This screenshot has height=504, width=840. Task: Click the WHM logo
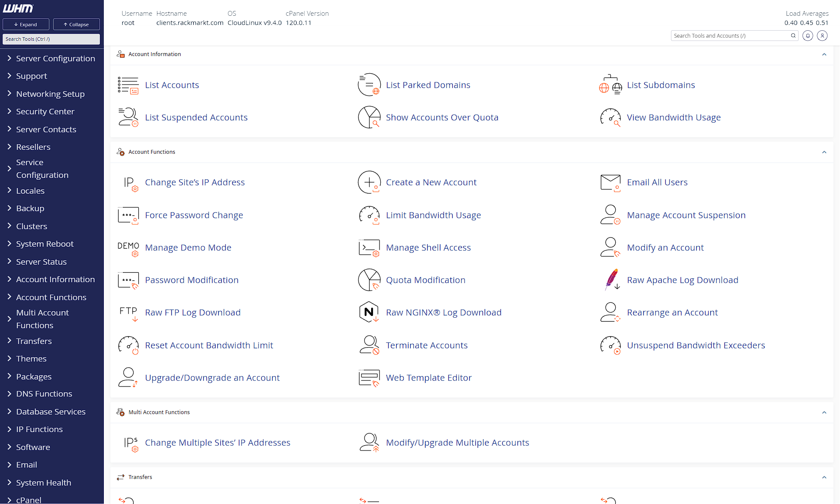point(18,8)
